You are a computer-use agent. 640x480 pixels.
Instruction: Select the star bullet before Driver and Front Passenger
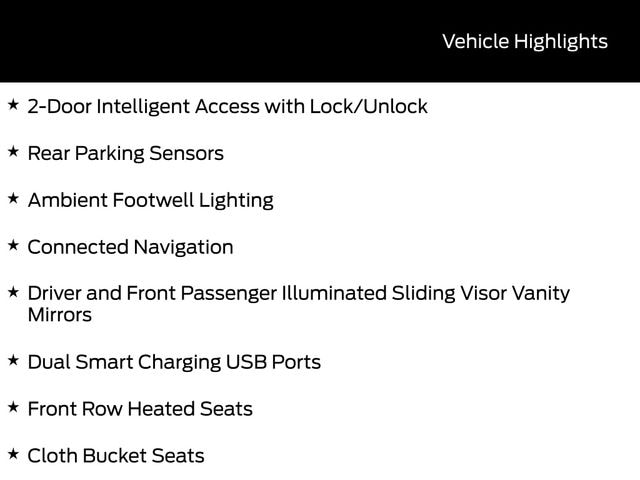coord(12,292)
